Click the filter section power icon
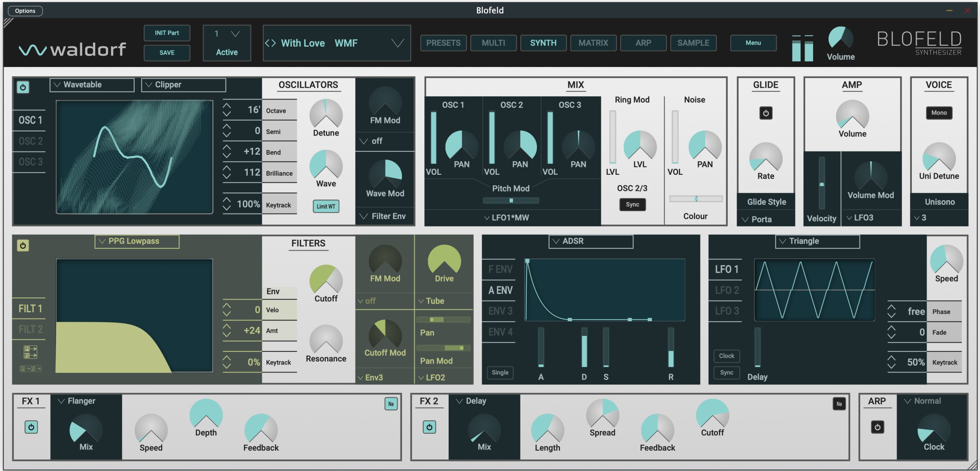 click(x=23, y=246)
